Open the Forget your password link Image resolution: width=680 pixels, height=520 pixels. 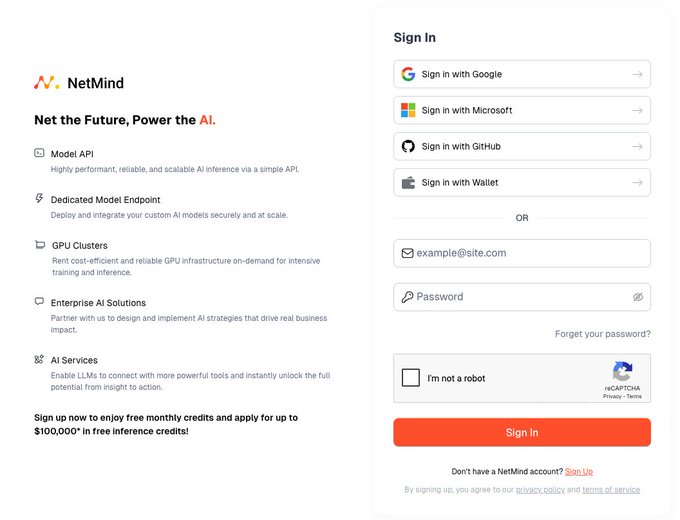[x=602, y=334]
